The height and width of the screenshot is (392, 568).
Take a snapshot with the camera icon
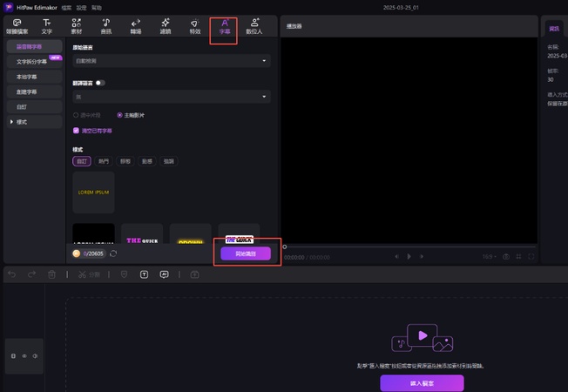[x=506, y=256]
